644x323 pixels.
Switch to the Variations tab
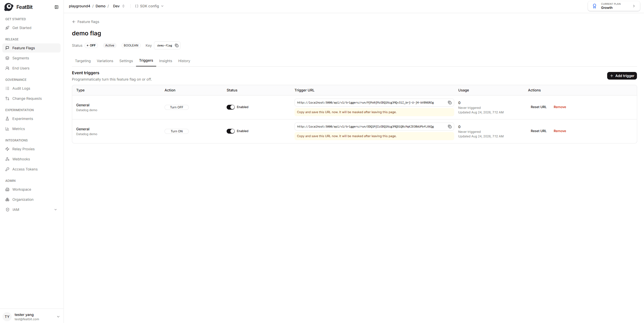coord(105,61)
